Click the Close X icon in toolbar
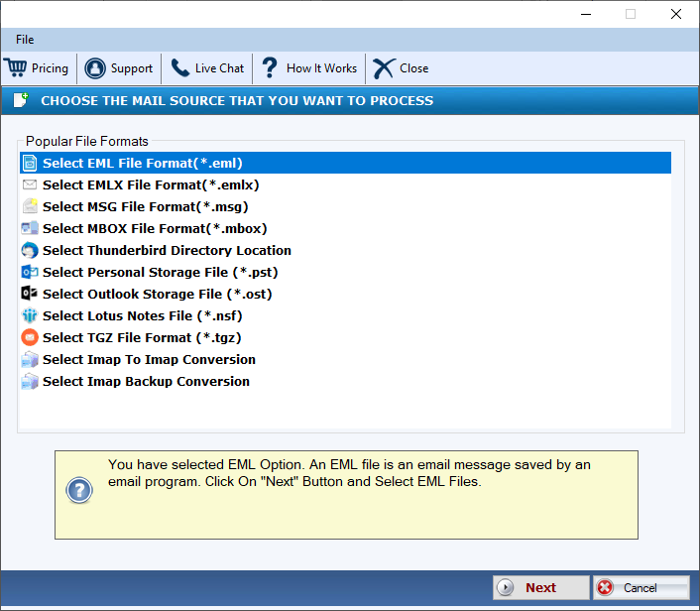This screenshot has width=700, height=611. point(384,68)
